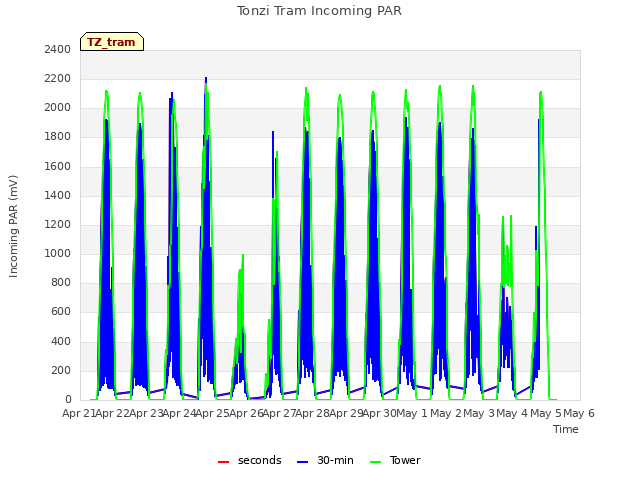Image resolution: width=640 pixels, height=480 pixels.
Task: Click the 'Tower' legend label
Action: [405, 460]
